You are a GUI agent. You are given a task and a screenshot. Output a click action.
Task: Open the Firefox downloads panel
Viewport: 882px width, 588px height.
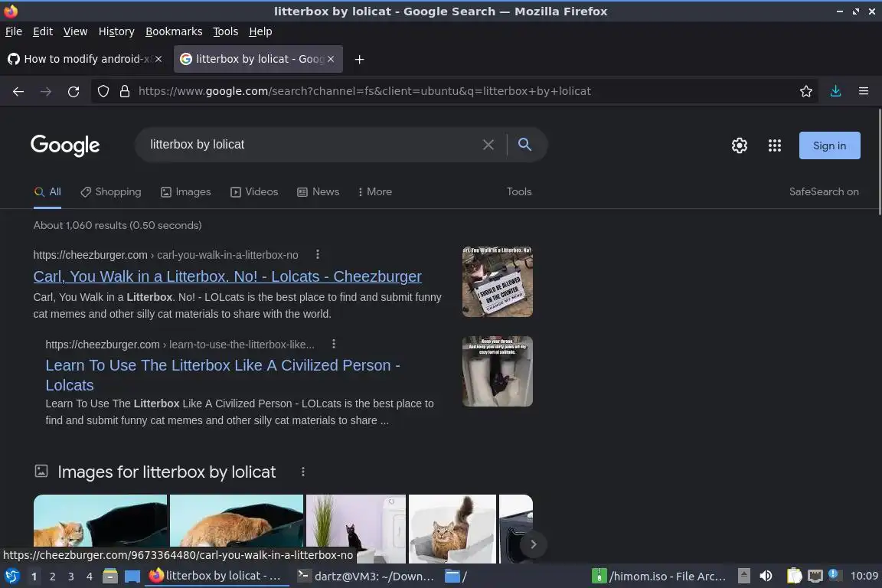tap(835, 91)
